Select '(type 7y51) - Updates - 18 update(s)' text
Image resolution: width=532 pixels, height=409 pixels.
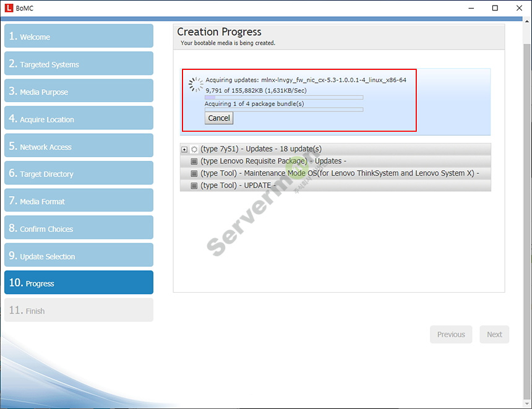[261, 149]
